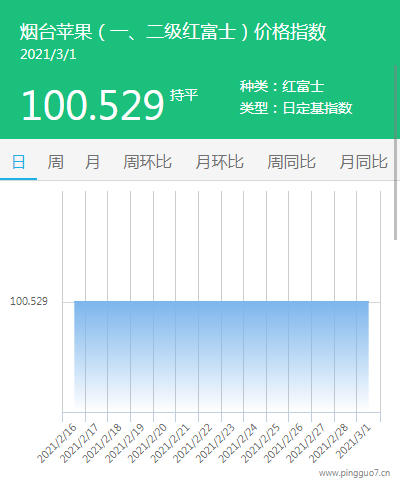The image size is (400, 485).
Task: Select the 月同比 tab
Action: 363,162
